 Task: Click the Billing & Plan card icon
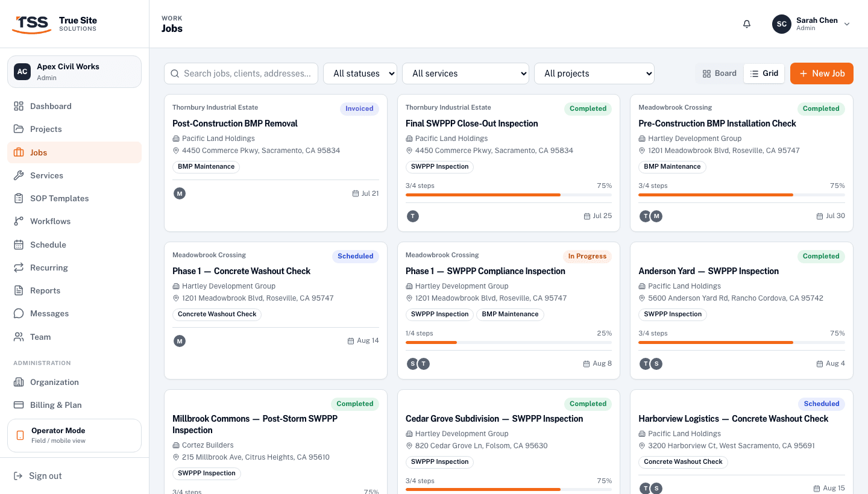[x=19, y=405]
